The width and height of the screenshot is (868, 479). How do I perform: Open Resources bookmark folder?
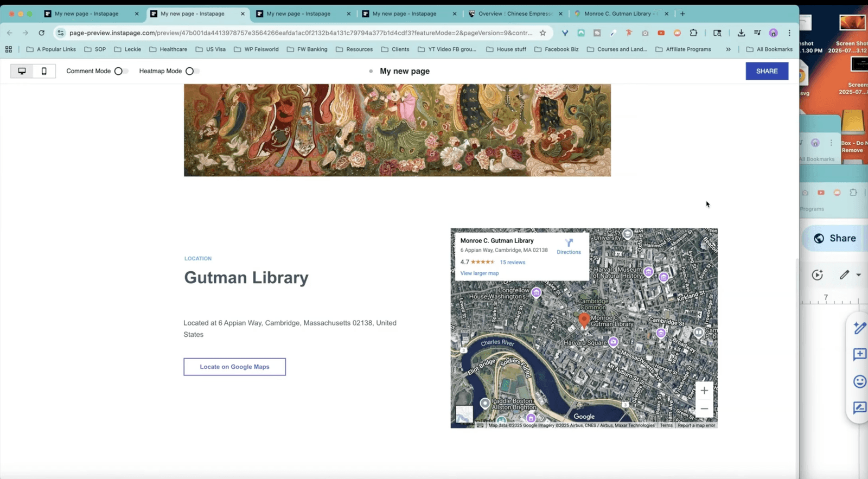click(x=354, y=49)
